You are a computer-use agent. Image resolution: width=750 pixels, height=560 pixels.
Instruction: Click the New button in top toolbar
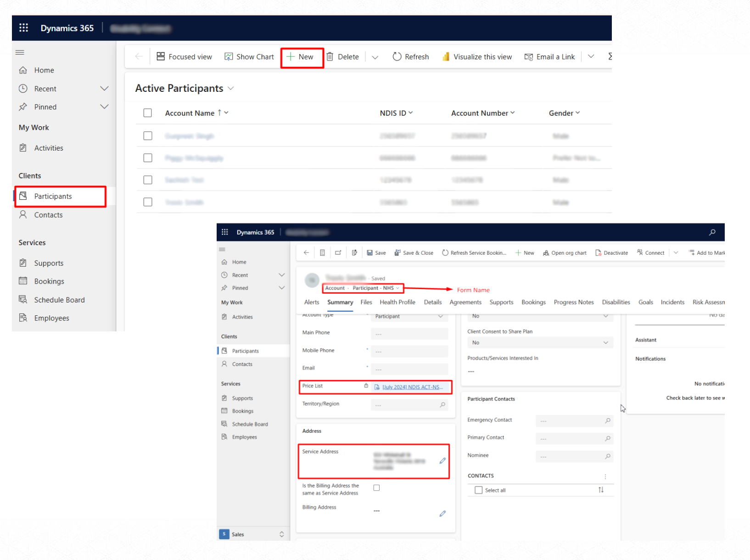point(302,57)
